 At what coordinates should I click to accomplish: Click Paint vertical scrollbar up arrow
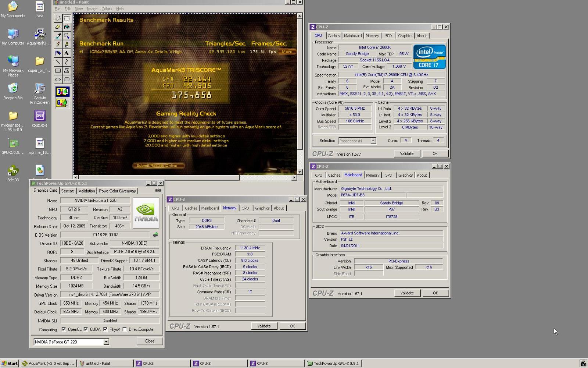click(x=300, y=16)
